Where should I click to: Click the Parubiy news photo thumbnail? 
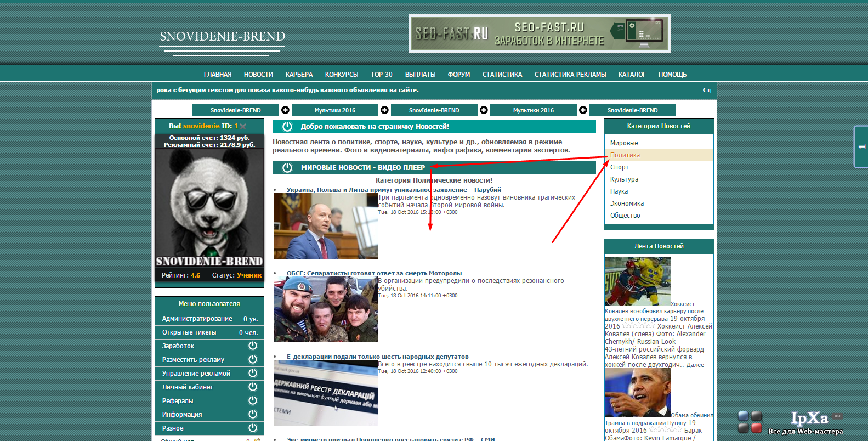[x=326, y=226]
